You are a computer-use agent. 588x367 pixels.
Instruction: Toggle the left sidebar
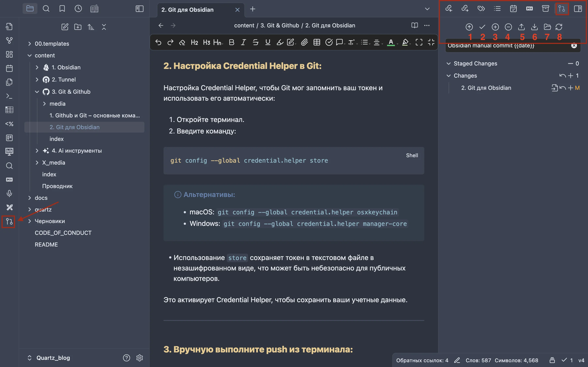(139, 9)
